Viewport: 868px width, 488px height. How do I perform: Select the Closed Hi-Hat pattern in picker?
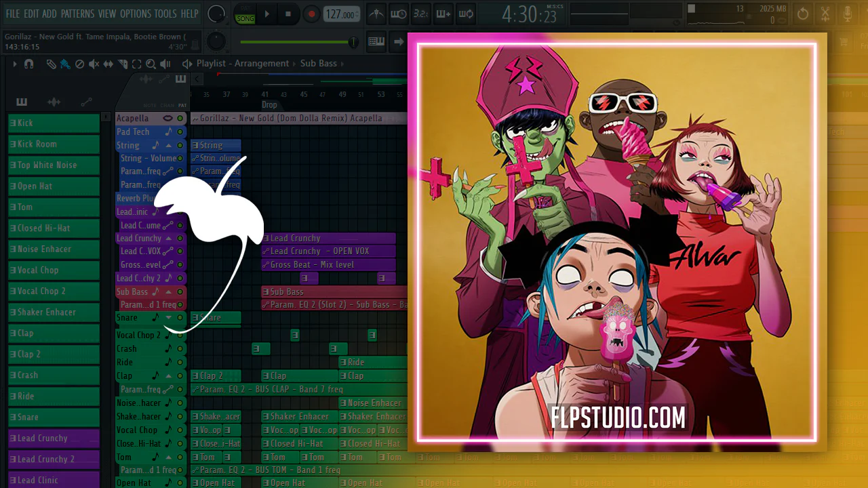click(54, 228)
